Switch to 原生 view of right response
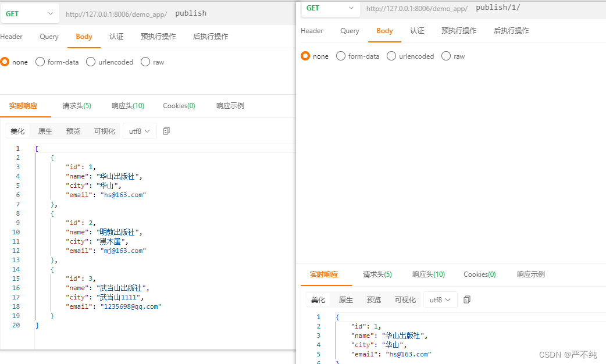Image resolution: width=606 pixels, height=364 pixels. coord(345,299)
